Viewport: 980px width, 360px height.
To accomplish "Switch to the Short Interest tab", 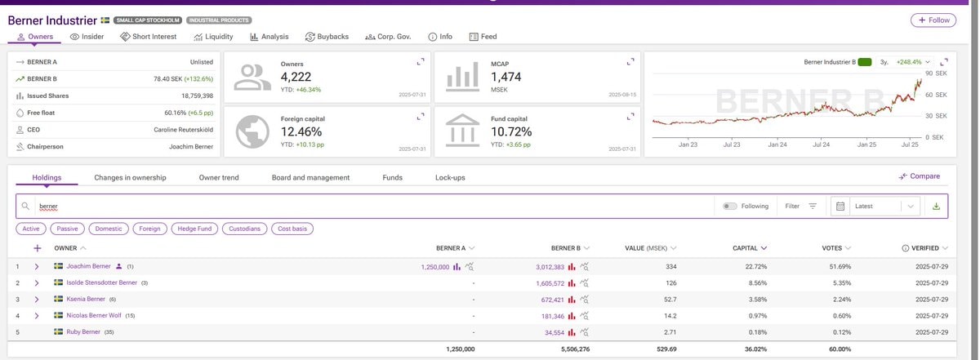I will 148,37.
